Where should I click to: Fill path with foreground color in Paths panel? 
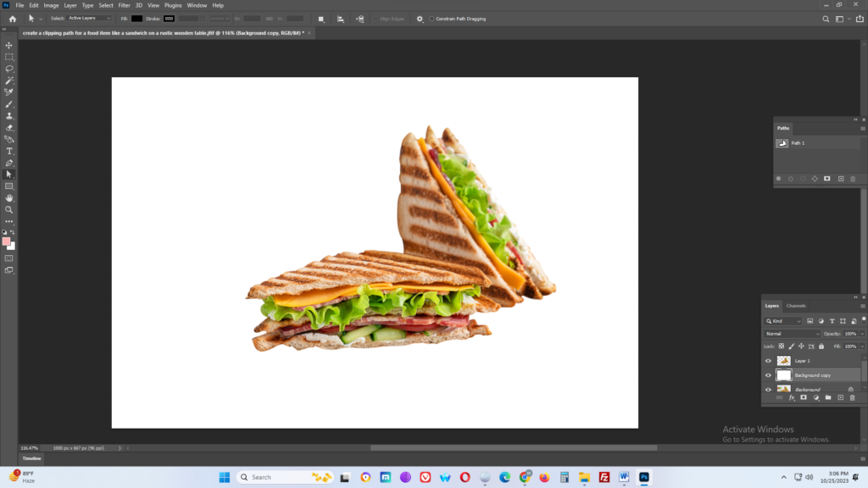click(x=778, y=179)
